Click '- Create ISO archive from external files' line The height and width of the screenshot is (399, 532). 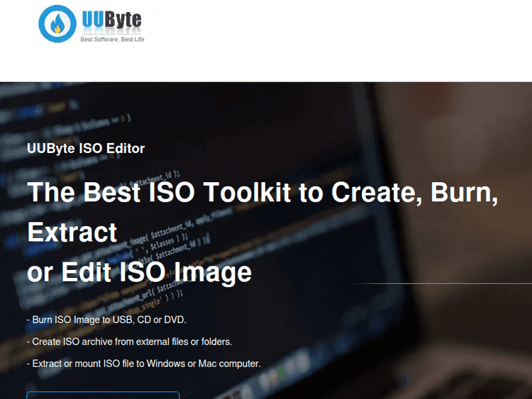129,342
